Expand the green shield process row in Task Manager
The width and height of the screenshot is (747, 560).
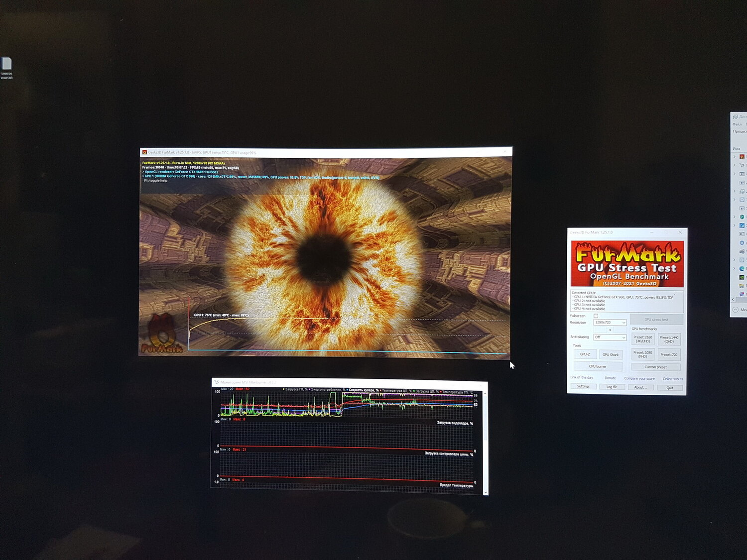pyautogui.click(x=735, y=217)
